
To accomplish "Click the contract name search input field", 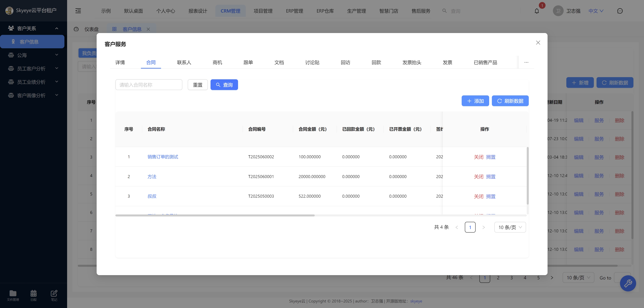I will (149, 85).
